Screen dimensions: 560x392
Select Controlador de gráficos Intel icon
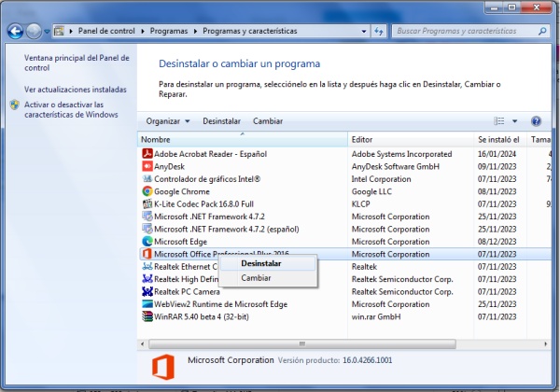(147, 179)
